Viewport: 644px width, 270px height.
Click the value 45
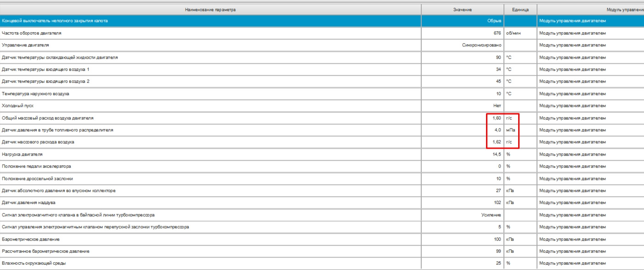click(x=498, y=81)
